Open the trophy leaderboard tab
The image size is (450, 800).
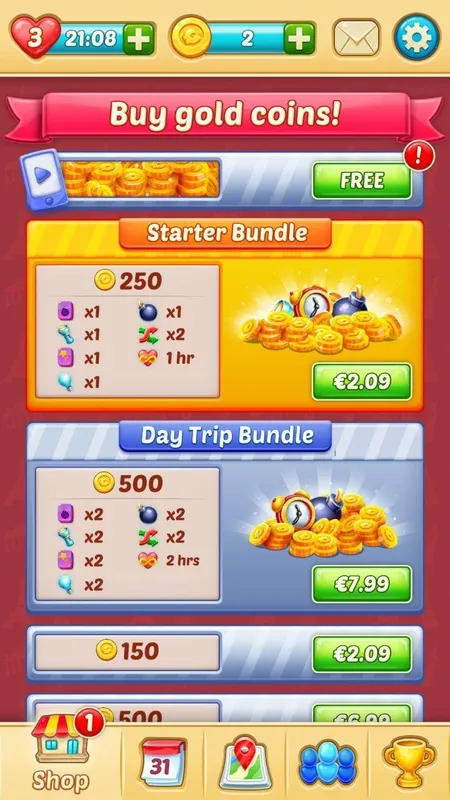[410, 762]
